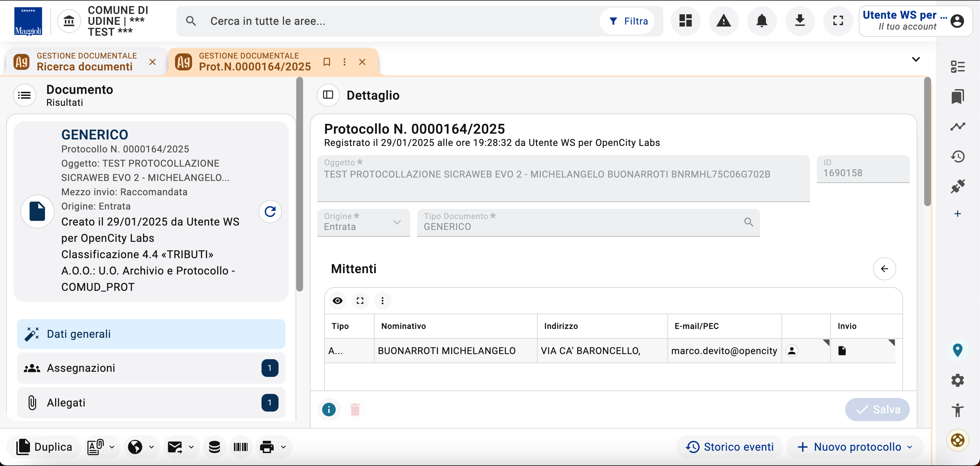Click the warning triangle icon

[x=724, y=21]
